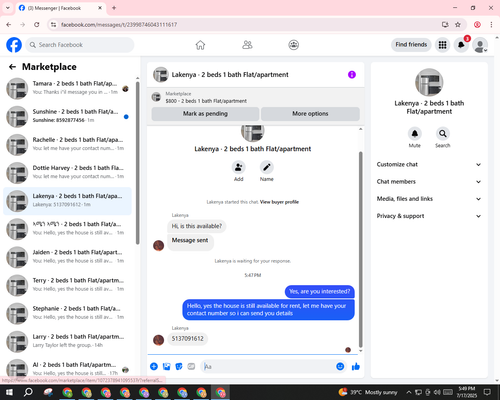The image size is (500, 400).
Task: Open the emoji picker icon
Action: 340,367
